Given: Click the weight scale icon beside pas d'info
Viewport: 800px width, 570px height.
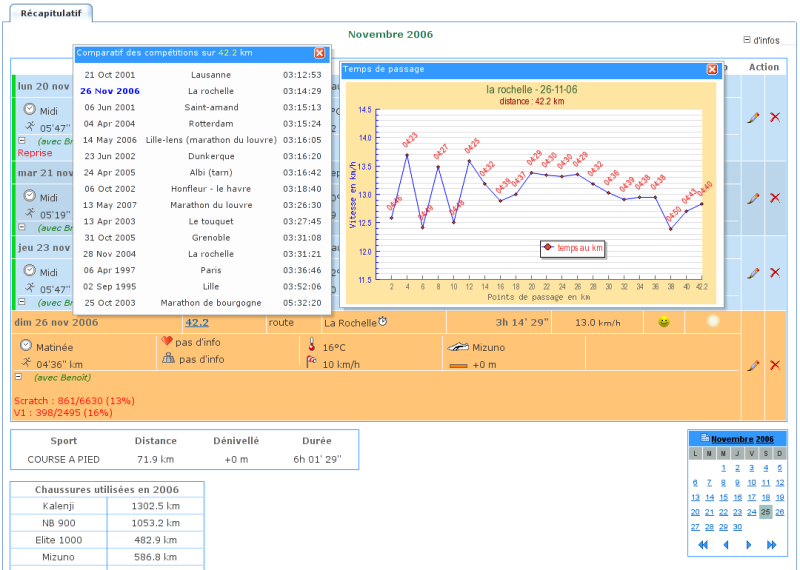Looking at the screenshot, I should click(x=168, y=358).
